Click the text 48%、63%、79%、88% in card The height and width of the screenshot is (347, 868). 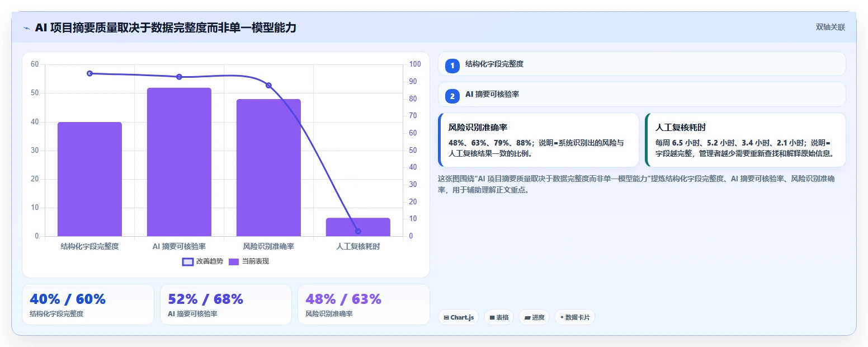coord(490,143)
